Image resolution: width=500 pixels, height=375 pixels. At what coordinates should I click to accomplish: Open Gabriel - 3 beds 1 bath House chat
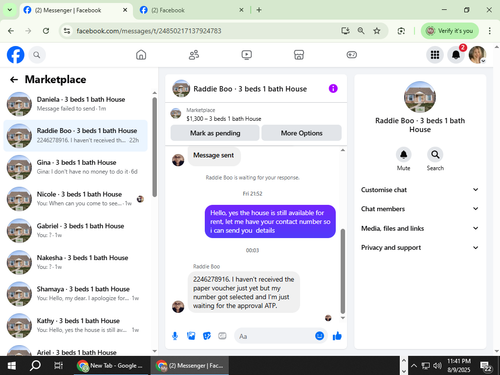(x=75, y=230)
